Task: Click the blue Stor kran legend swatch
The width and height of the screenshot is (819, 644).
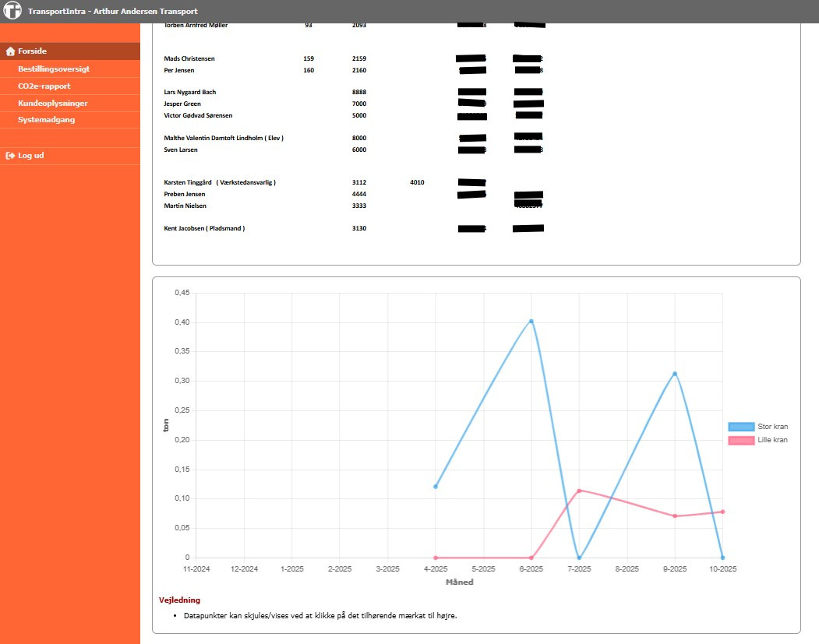Action: coord(741,427)
